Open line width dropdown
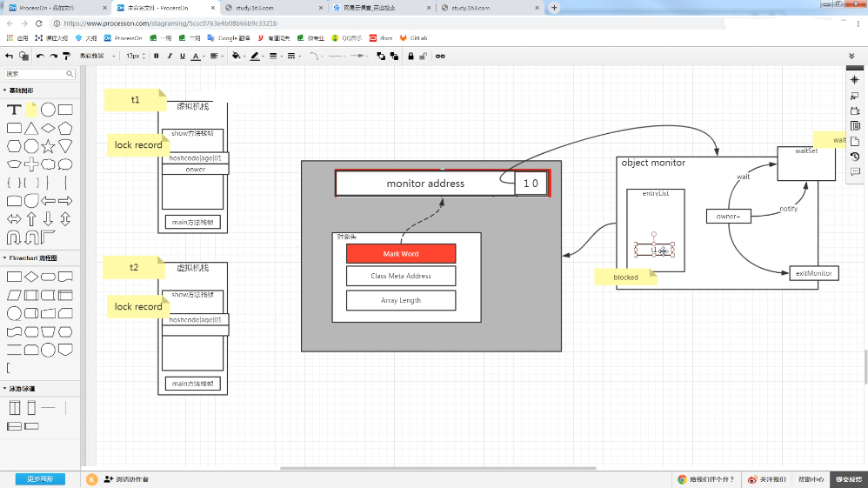Image resolution: width=868 pixels, height=488 pixels. (275, 56)
